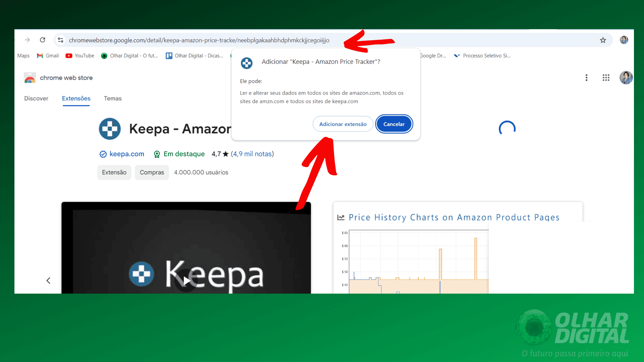Select the Temas tab
The width and height of the screenshot is (644, 362).
[113, 98]
